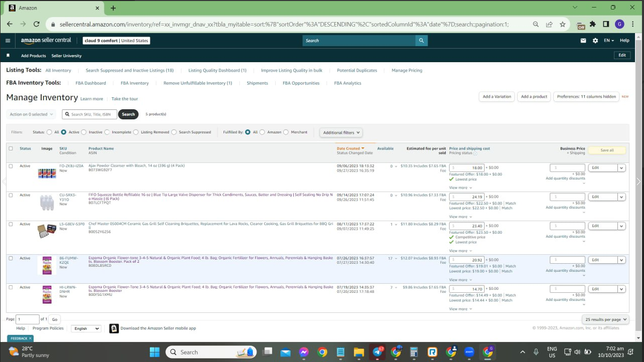Open the address bar zoom magnifier icon

[536, 24]
